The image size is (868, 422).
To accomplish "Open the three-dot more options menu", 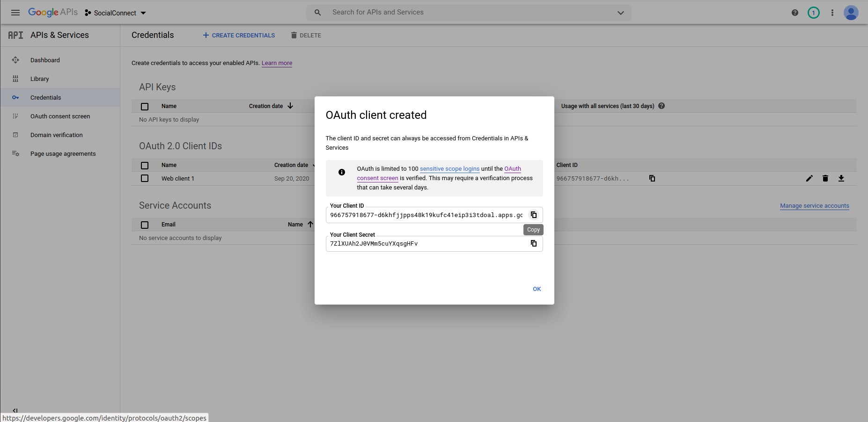I will [832, 13].
